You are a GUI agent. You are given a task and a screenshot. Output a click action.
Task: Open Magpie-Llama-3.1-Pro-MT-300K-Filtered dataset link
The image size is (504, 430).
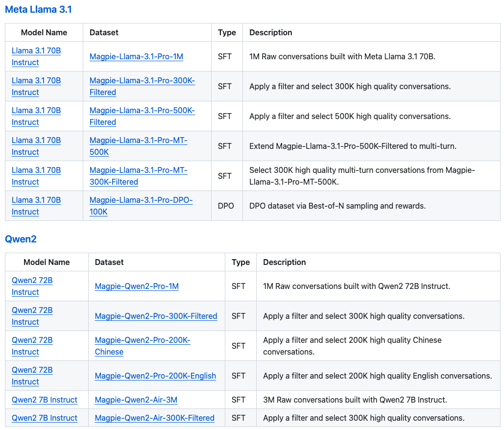pos(138,170)
